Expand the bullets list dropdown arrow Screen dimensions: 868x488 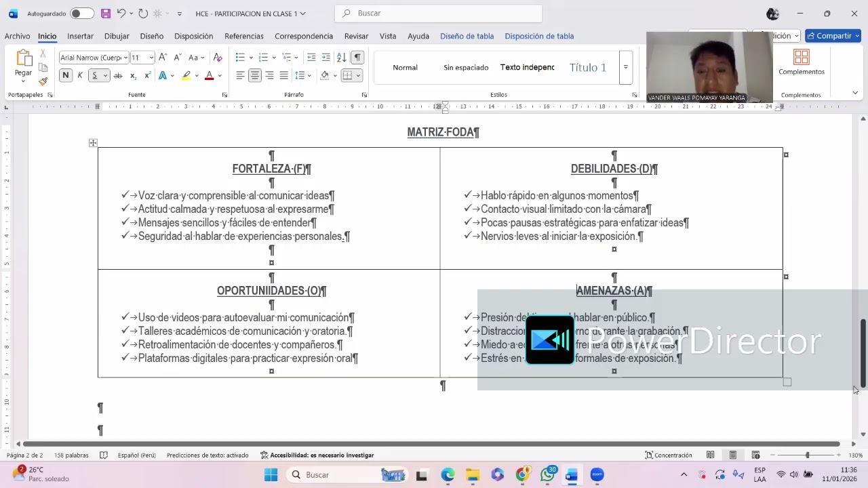click(251, 58)
